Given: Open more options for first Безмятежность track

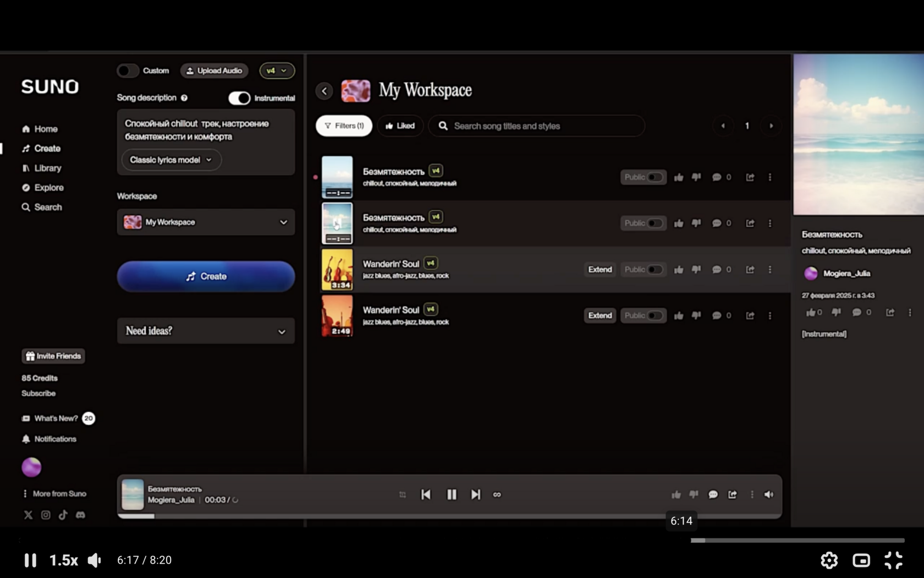Looking at the screenshot, I should [770, 177].
